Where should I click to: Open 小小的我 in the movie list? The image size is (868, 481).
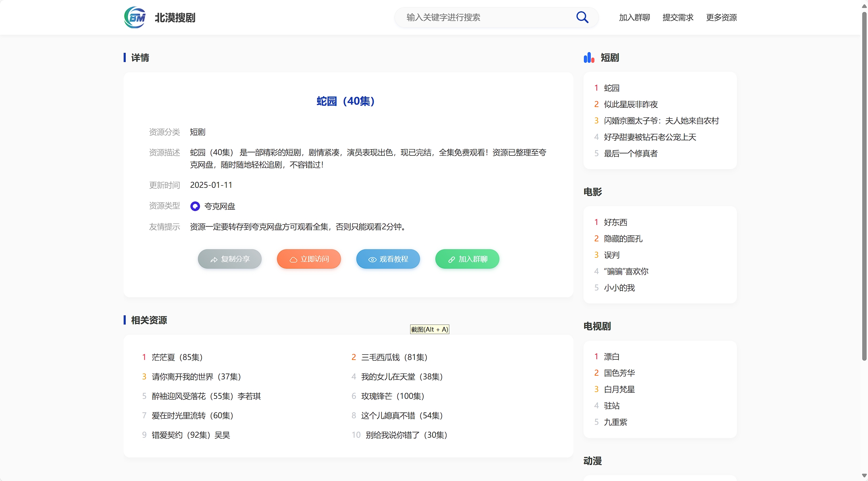pyautogui.click(x=619, y=288)
